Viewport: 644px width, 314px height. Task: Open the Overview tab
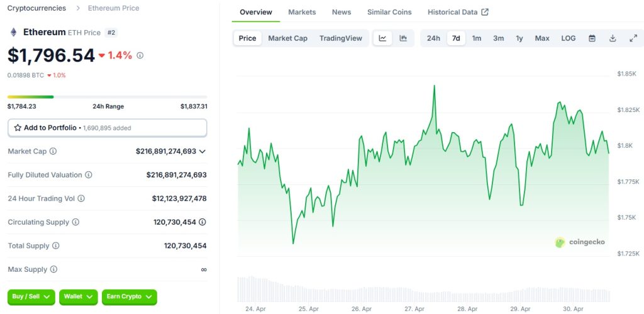tap(256, 12)
